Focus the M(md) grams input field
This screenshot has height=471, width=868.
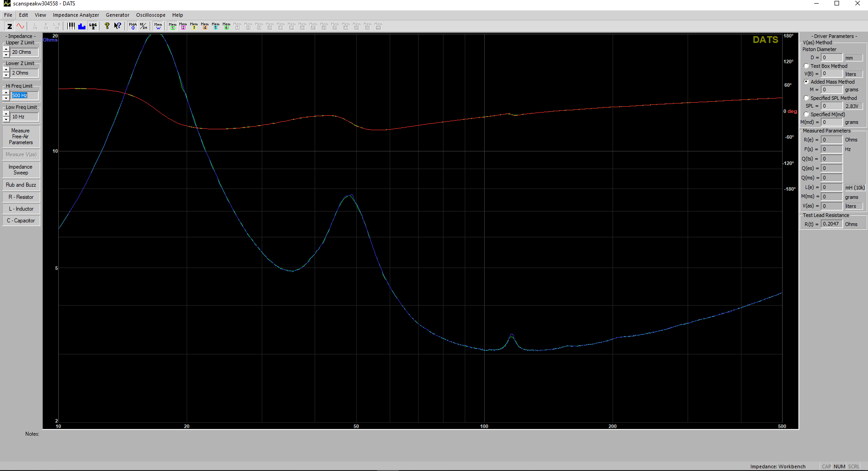(832, 122)
